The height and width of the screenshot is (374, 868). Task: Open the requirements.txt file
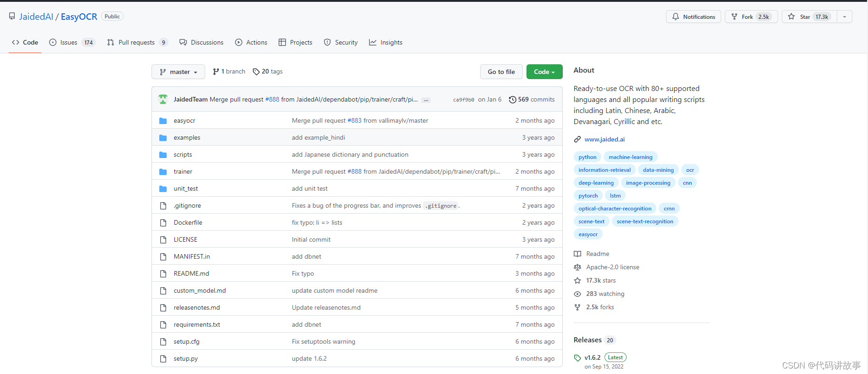(x=197, y=325)
